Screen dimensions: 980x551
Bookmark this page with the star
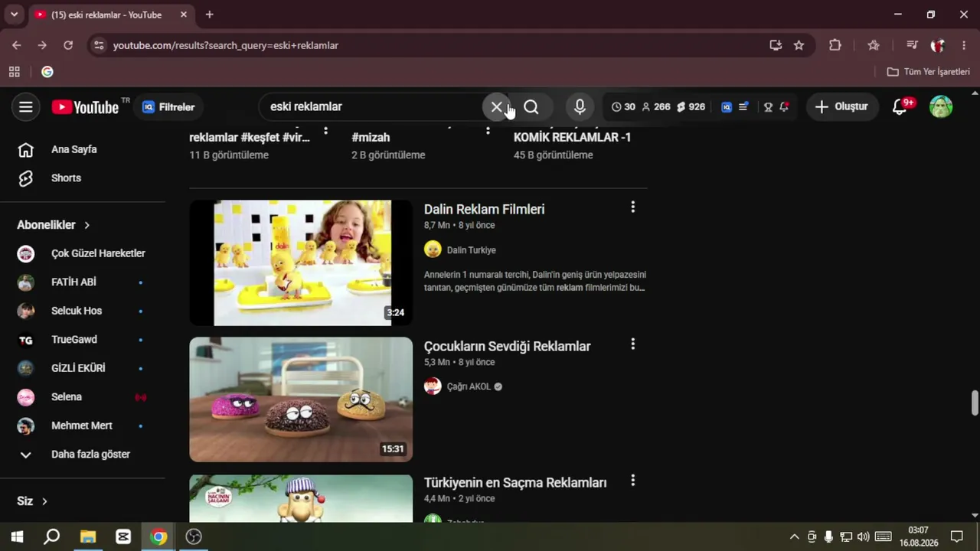[799, 45]
